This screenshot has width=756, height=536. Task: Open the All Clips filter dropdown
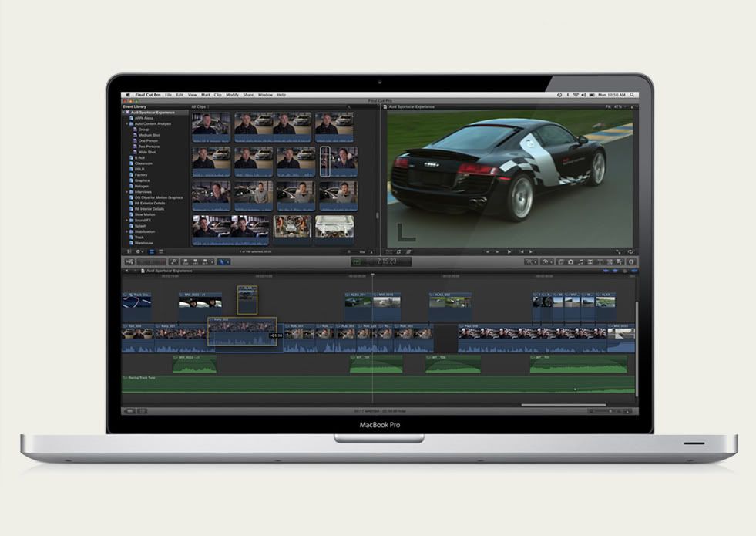200,106
